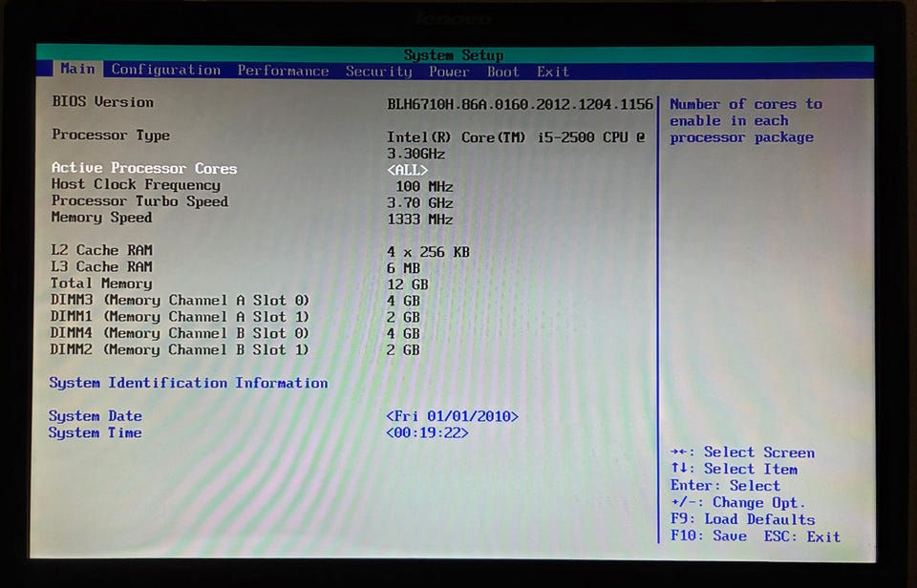The width and height of the screenshot is (917, 588).
Task: Select the System Date label
Action: 96,416
